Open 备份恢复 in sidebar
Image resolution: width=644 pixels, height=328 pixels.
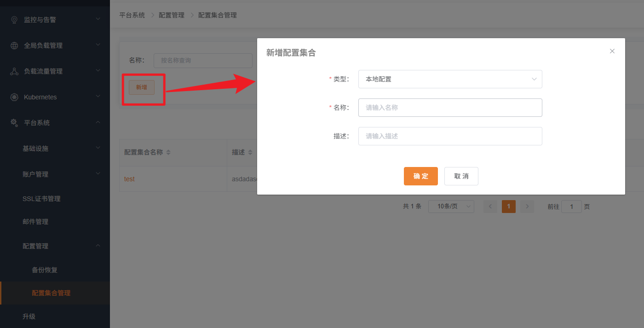pyautogui.click(x=45, y=270)
